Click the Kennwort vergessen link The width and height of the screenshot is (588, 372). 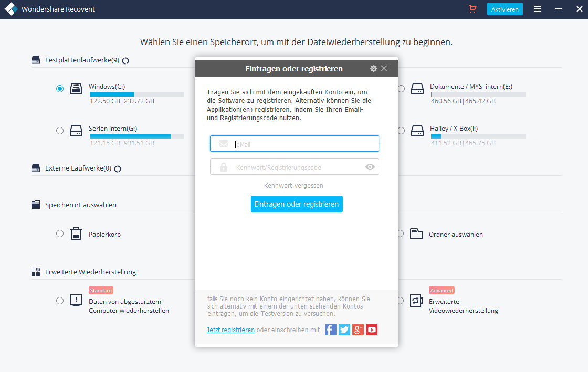[293, 186]
